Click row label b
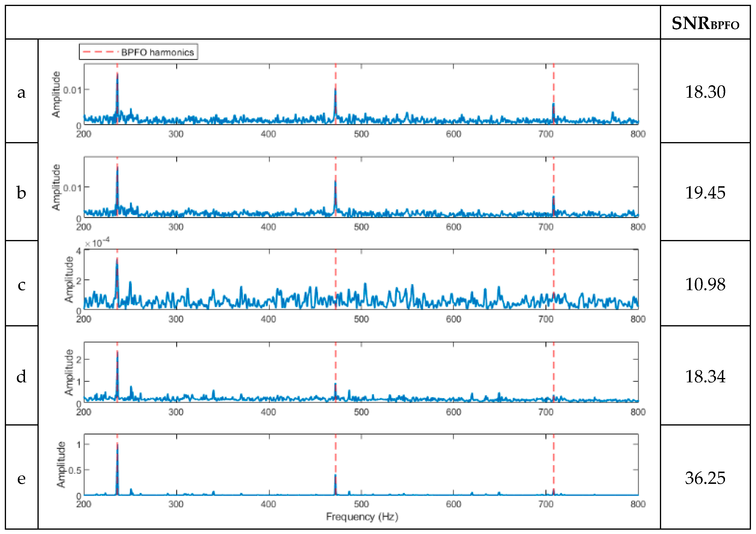756x534 pixels. coord(21,192)
